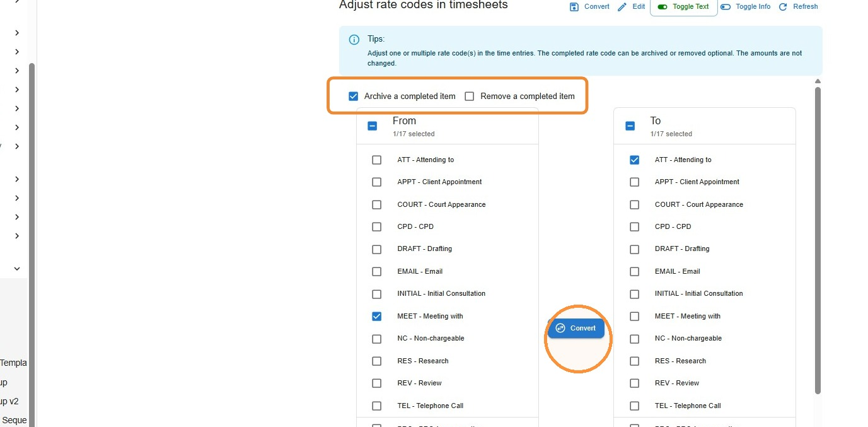This screenshot has height=427, width=868.
Task: Click the info icon beside Tips
Action: click(354, 40)
